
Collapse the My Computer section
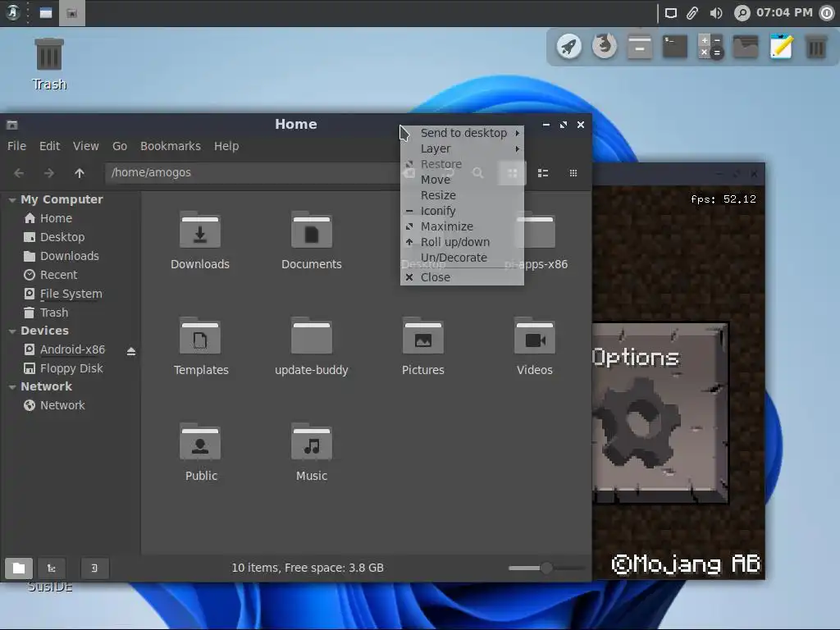point(12,200)
